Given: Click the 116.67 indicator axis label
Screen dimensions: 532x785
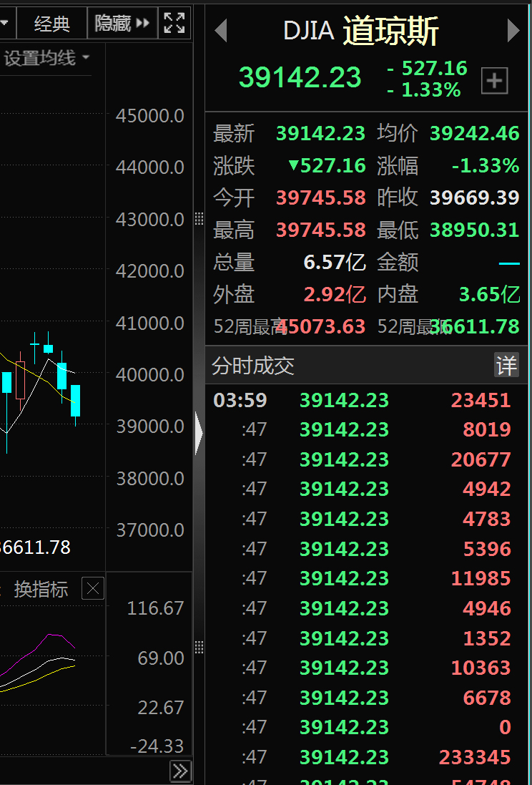Looking at the screenshot, I should [x=155, y=608].
